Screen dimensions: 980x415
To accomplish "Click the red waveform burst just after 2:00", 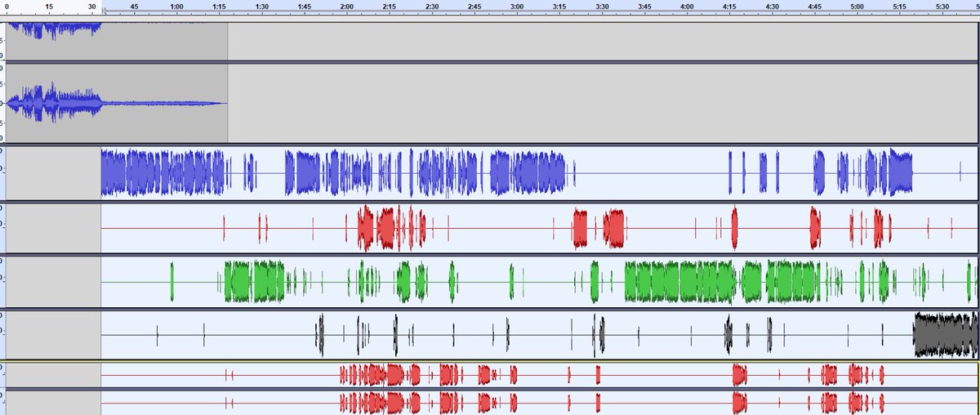I will tap(365, 228).
